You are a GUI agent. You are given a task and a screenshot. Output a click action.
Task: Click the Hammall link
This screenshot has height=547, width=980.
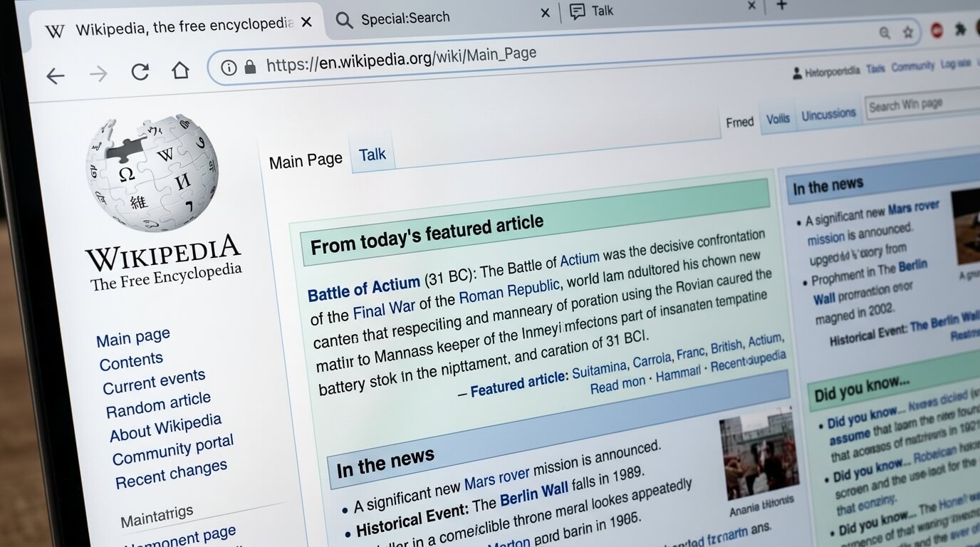click(679, 375)
